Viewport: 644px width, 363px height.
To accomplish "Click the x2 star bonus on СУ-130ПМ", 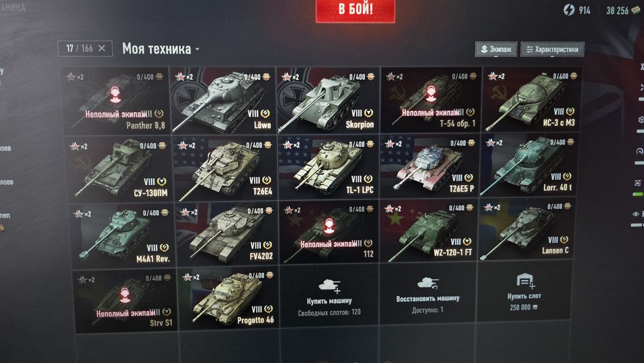I will point(79,146).
